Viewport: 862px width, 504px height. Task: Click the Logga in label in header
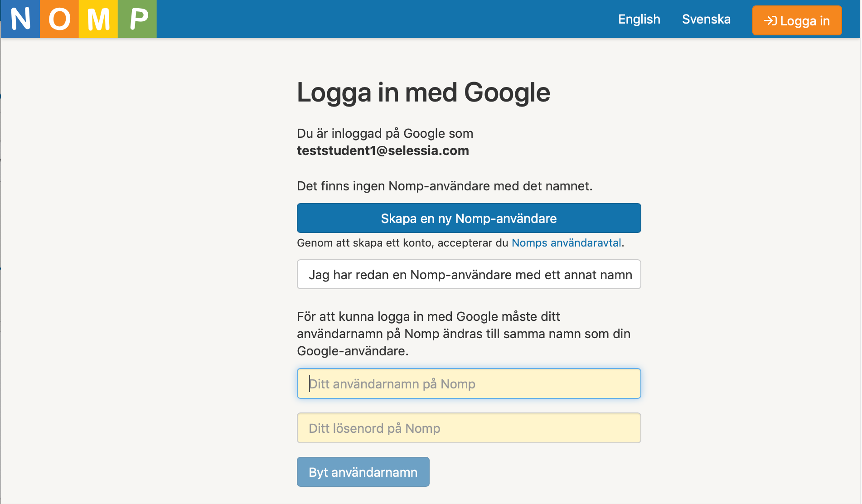point(805,21)
